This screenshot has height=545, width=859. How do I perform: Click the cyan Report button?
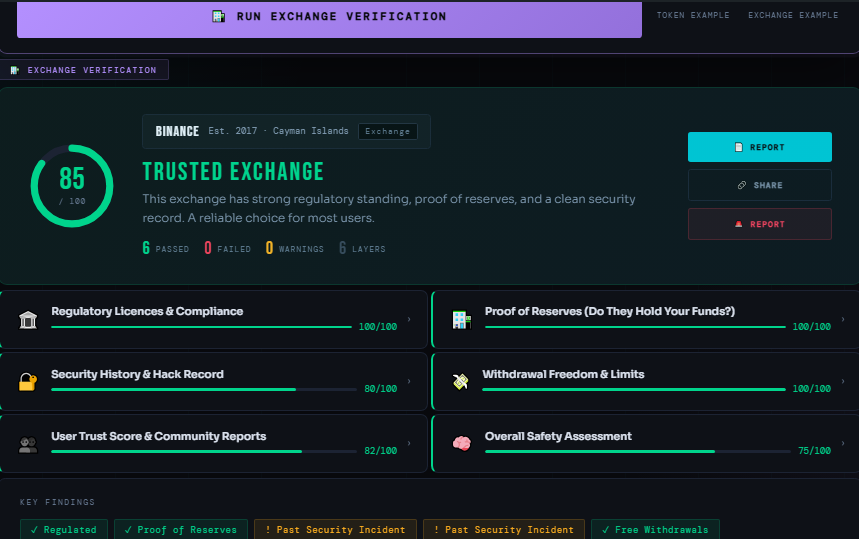pyautogui.click(x=760, y=147)
